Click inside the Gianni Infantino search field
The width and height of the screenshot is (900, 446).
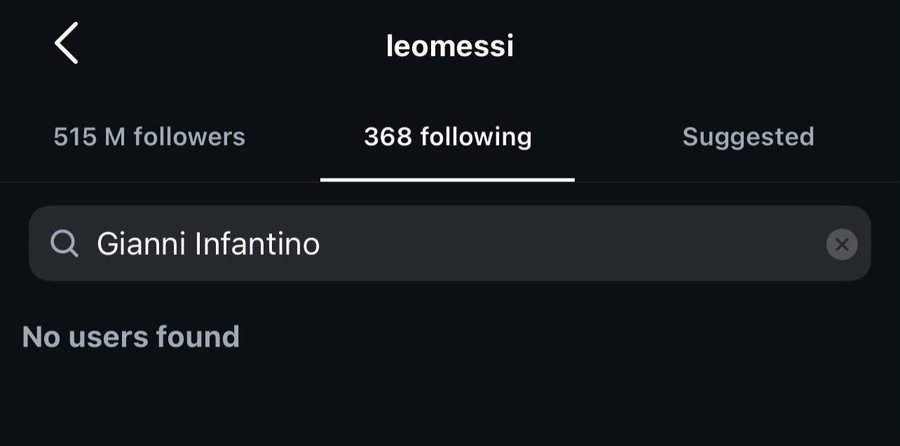coord(449,243)
